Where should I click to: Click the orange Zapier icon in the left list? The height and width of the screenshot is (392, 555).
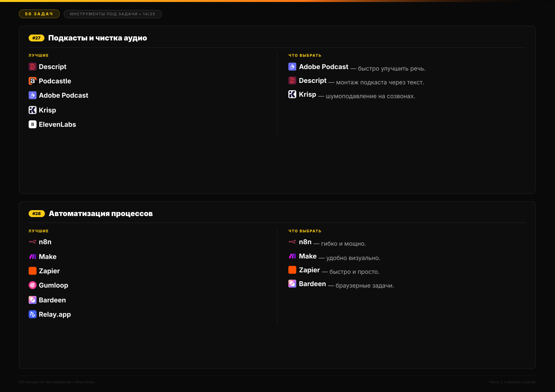33,271
